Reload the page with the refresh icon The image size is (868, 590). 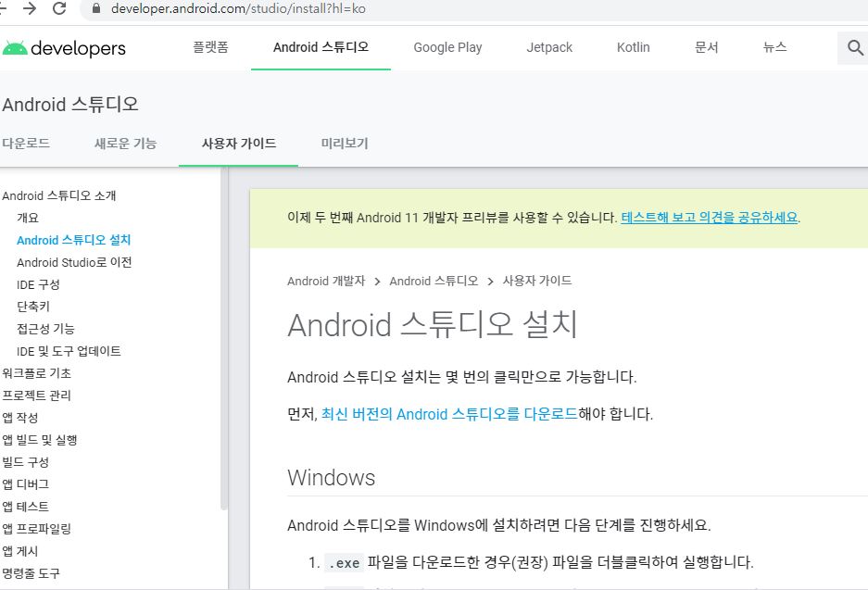tap(59, 8)
